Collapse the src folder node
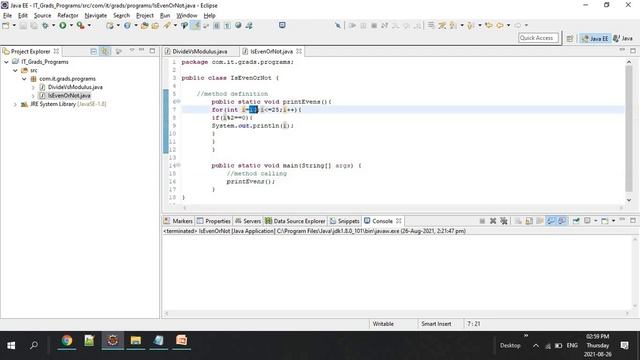Screen dimensions: 640x360 click(15, 70)
